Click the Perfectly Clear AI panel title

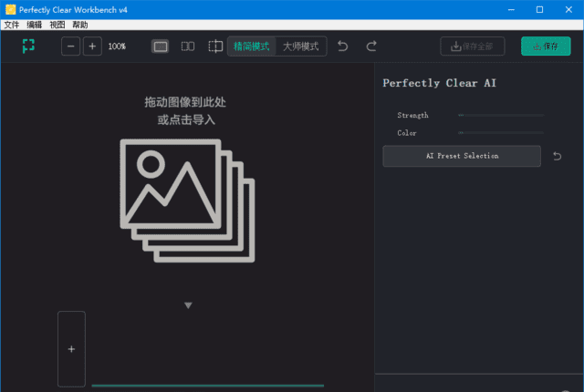tap(440, 83)
